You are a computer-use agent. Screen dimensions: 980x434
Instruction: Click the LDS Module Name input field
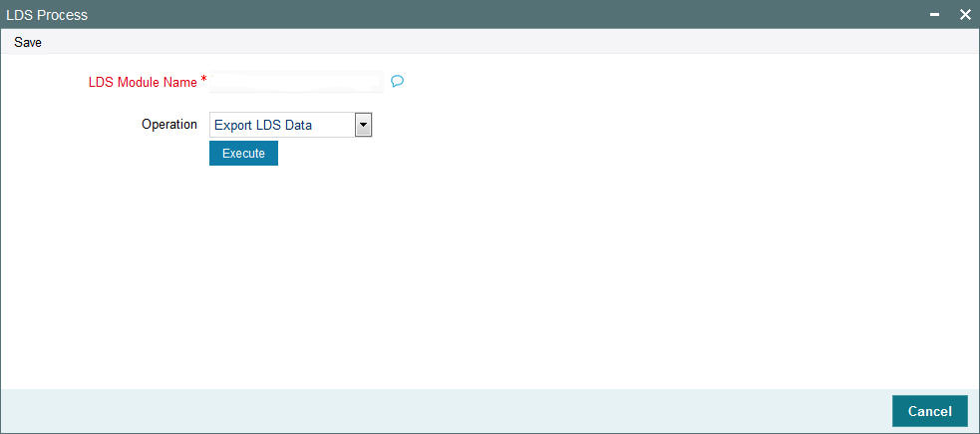tap(296, 81)
